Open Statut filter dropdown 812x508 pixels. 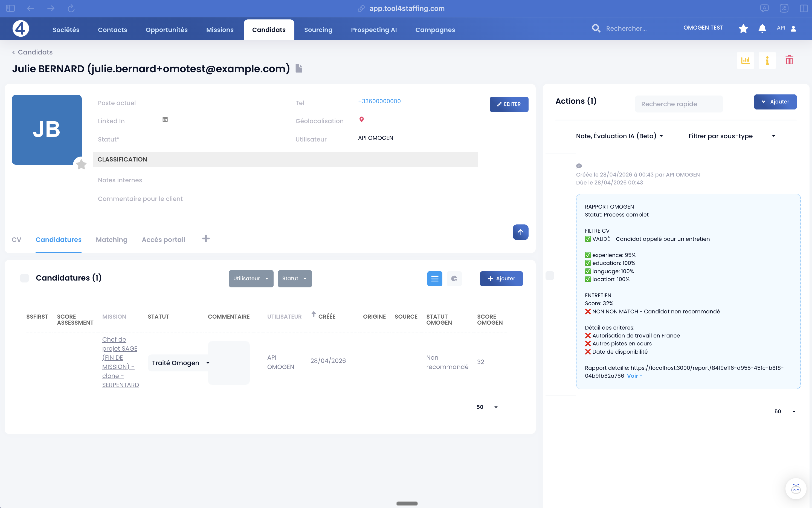(x=294, y=279)
